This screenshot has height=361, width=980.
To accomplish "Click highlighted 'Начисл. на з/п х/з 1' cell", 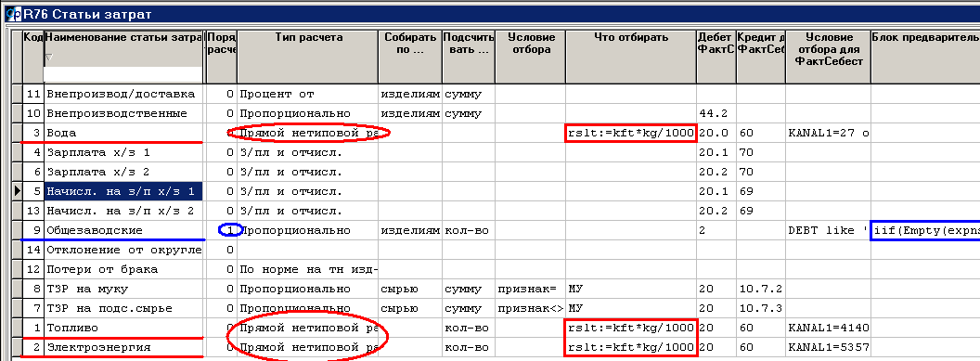I will pyautogui.click(x=123, y=191).
